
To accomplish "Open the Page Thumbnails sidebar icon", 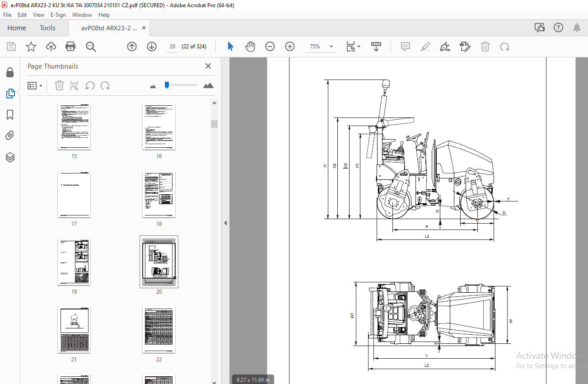I will pyautogui.click(x=10, y=94).
